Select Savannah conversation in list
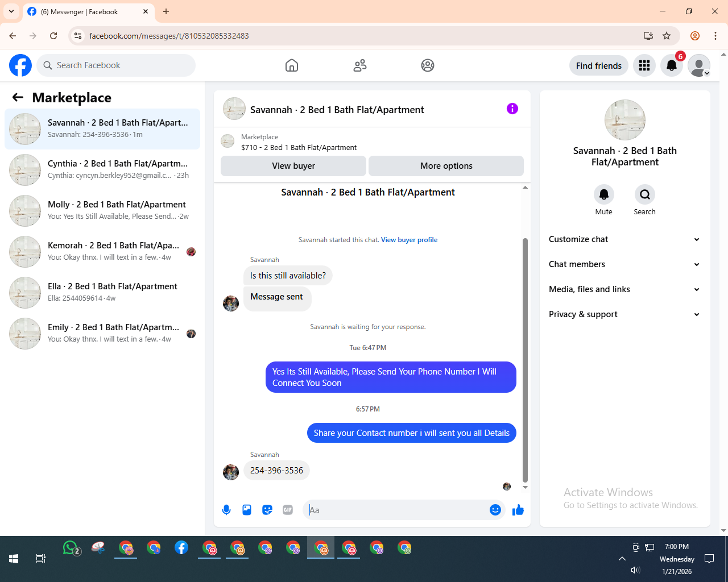The width and height of the screenshot is (728, 582). [x=102, y=129]
